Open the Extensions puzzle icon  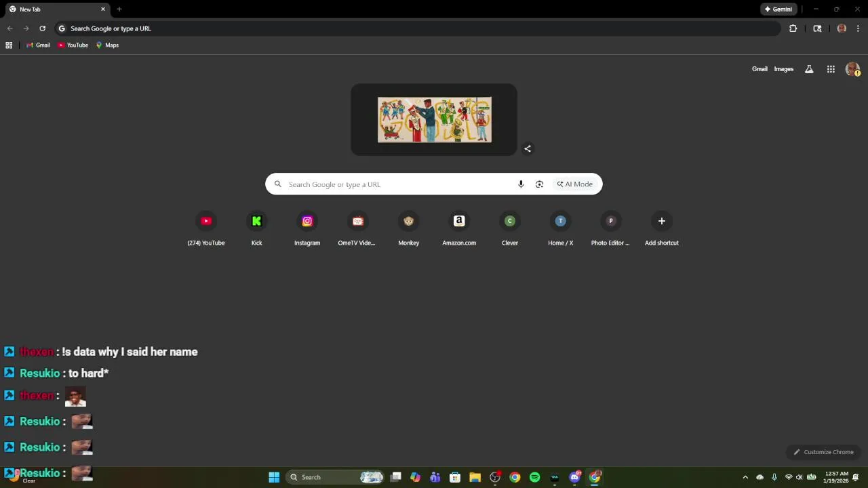pyautogui.click(x=793, y=28)
